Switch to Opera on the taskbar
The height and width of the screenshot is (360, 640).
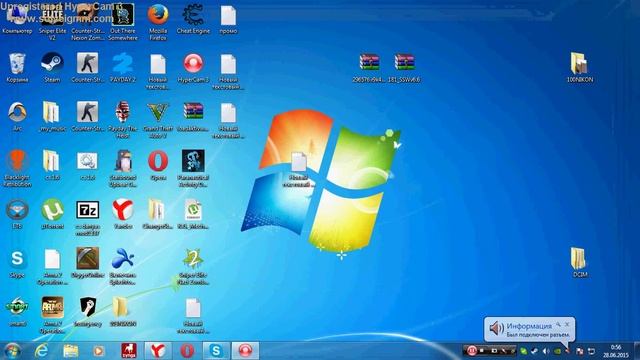click(x=187, y=351)
